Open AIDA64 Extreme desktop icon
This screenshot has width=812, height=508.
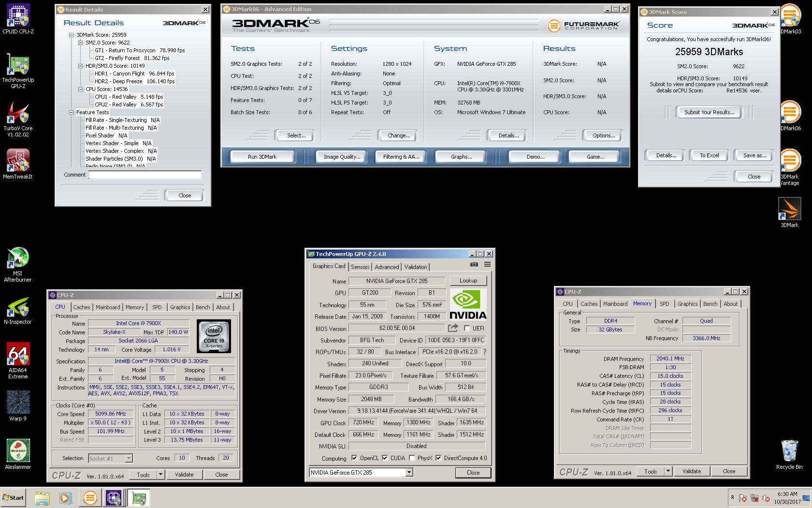click(x=18, y=360)
